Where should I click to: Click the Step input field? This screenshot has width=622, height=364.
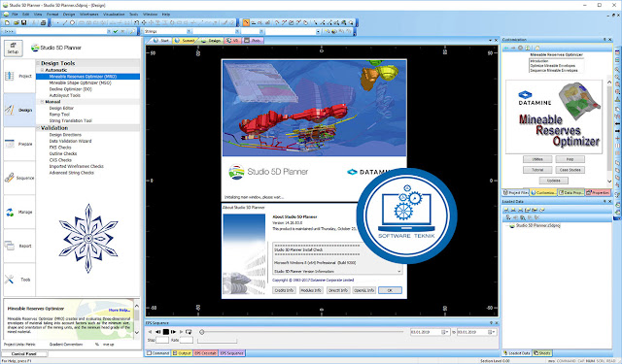162,341
